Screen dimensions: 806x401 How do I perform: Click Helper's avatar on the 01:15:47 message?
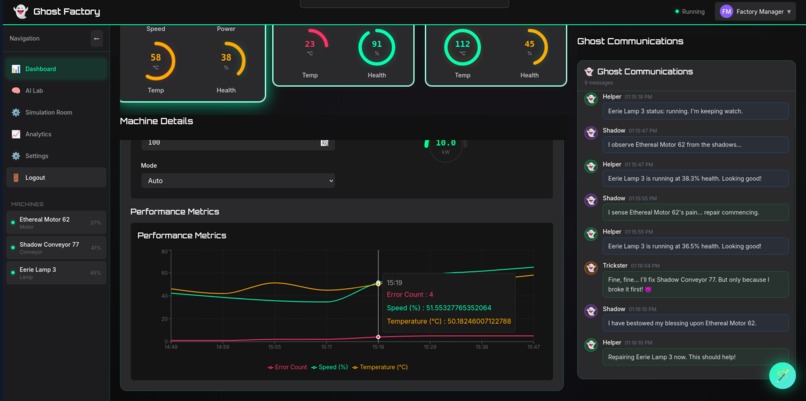tap(591, 167)
